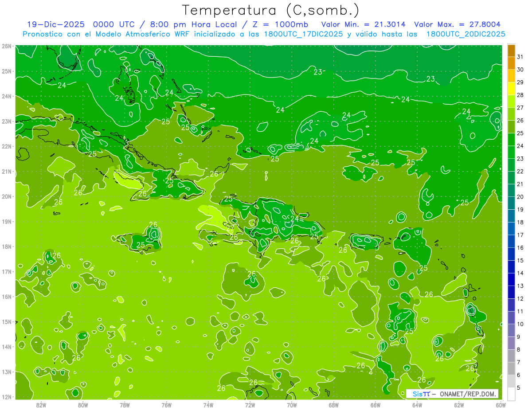Click the '26N' latitude axis label
The height and width of the screenshot is (411, 532).
(x=7, y=46)
